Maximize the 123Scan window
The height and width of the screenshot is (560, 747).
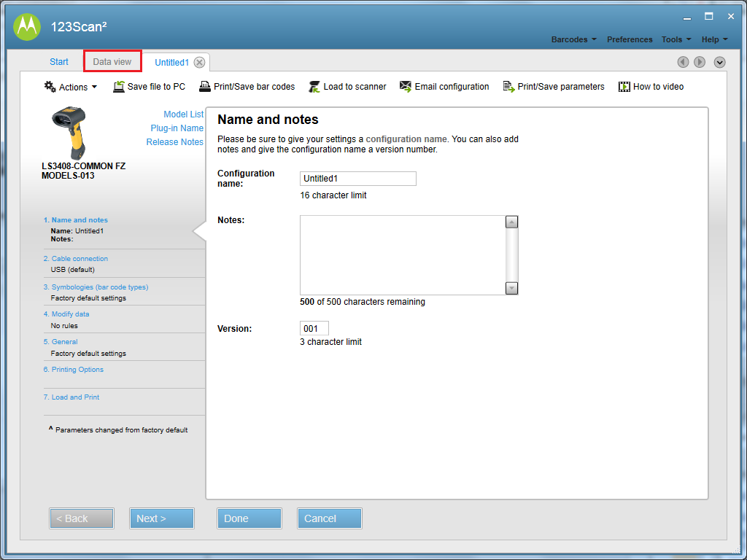pyautogui.click(x=709, y=17)
